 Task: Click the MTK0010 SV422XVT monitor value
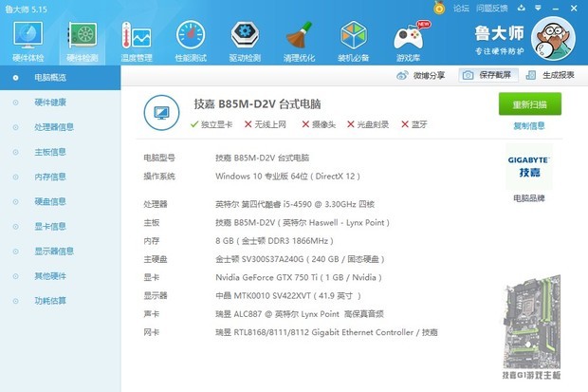288,296
